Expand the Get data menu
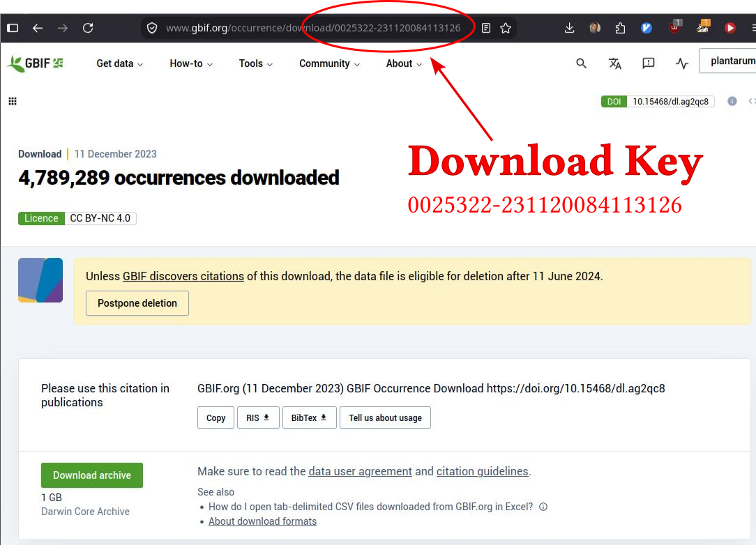 pos(119,63)
